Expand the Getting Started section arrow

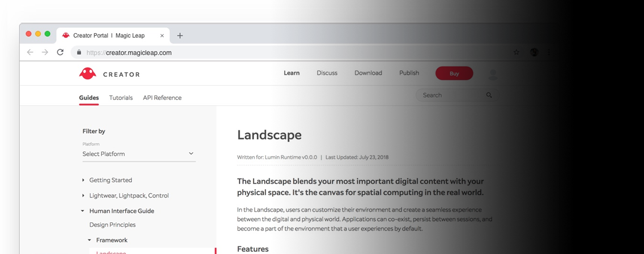(x=83, y=180)
